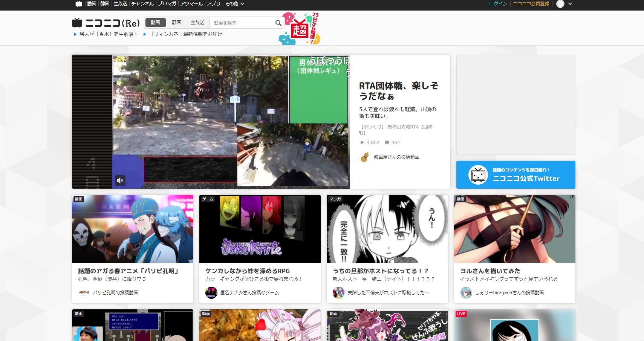Image resolution: width=644 pixels, height=341 pixels.
Task: Open アプリ in the top black bar
Action: 214,4
